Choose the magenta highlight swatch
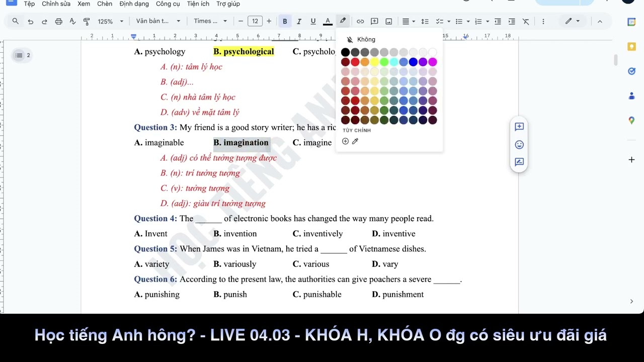The image size is (644, 362). click(x=433, y=62)
